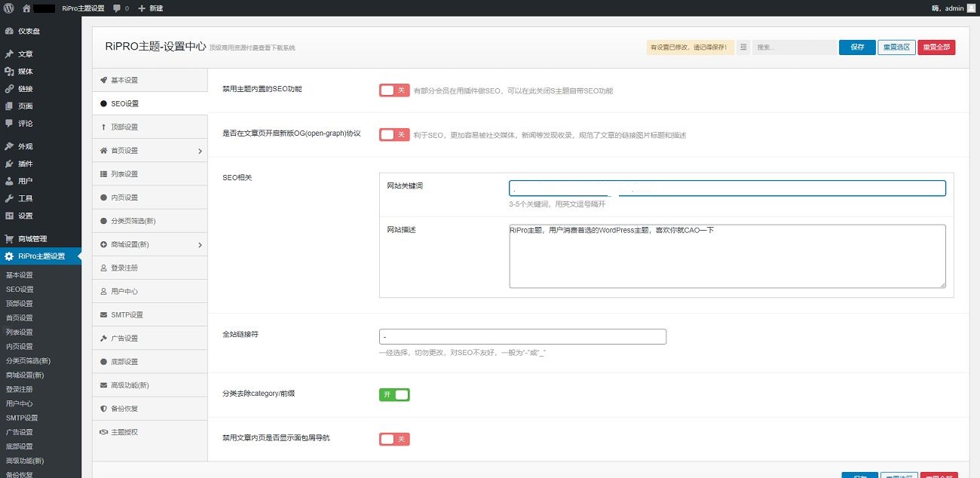980x478 pixels.
Task: Toggle the breadcrumb navigation 面包屑导航 switch
Action: (x=394, y=439)
